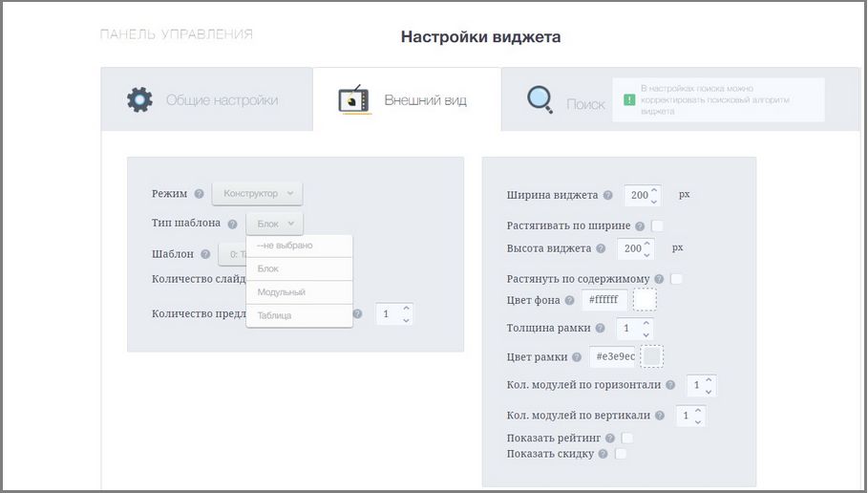Click help icon next to Высота виджета
This screenshot has width=868, height=493.
(x=602, y=248)
